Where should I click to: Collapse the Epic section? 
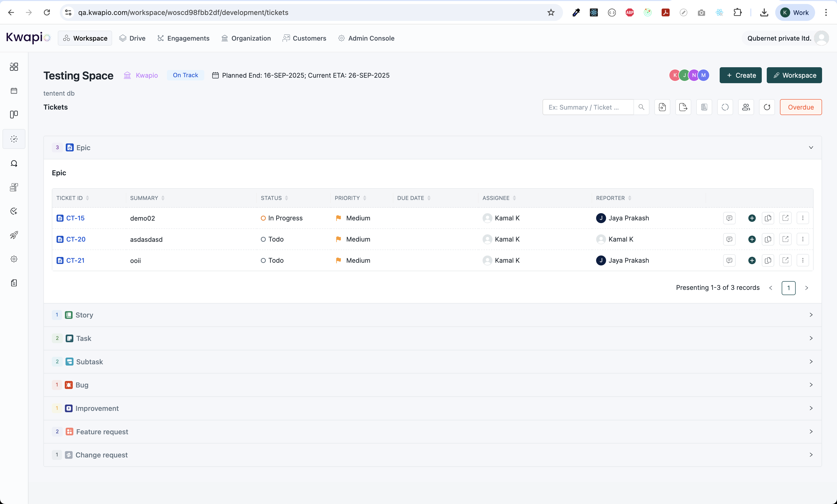(811, 147)
